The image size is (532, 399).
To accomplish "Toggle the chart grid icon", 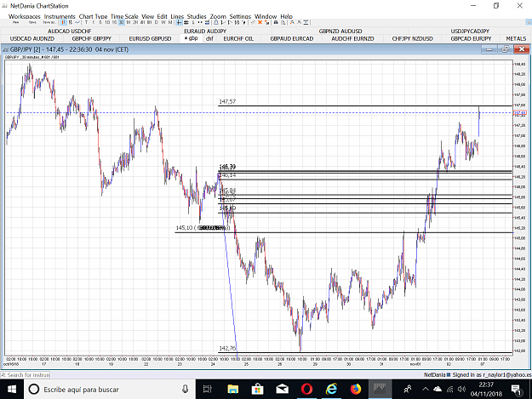I will [x=186, y=22].
